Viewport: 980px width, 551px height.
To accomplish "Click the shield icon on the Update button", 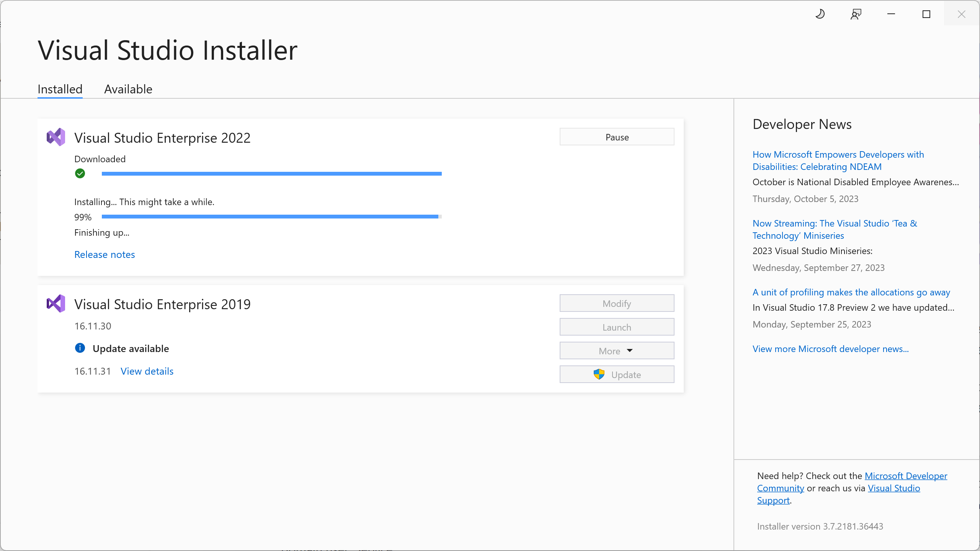I will click(599, 374).
